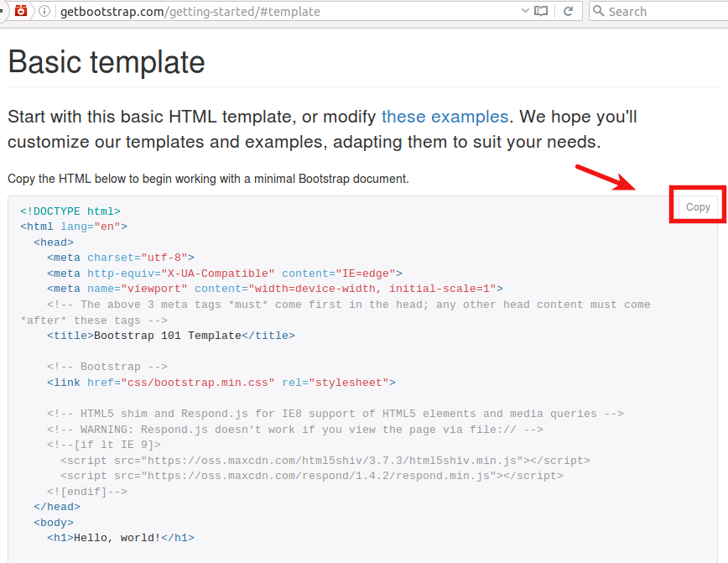The image size is (728, 563).
Task: Click the DOCTYPE html line in the code
Action: click(70, 211)
